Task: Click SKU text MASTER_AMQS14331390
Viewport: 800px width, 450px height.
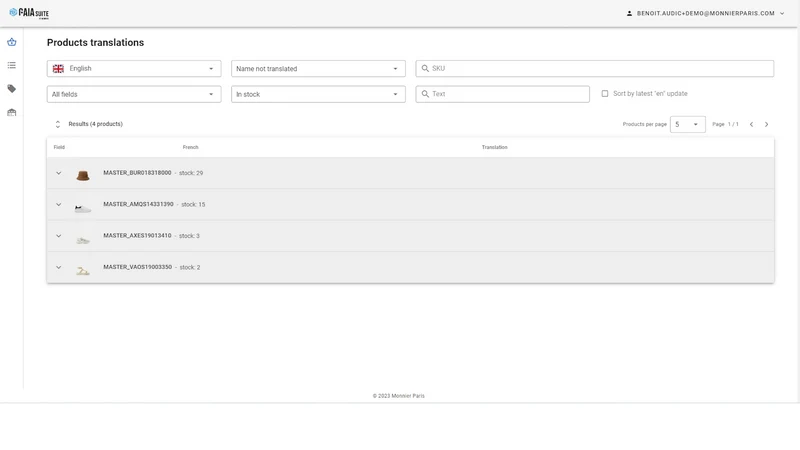Action: [138, 204]
